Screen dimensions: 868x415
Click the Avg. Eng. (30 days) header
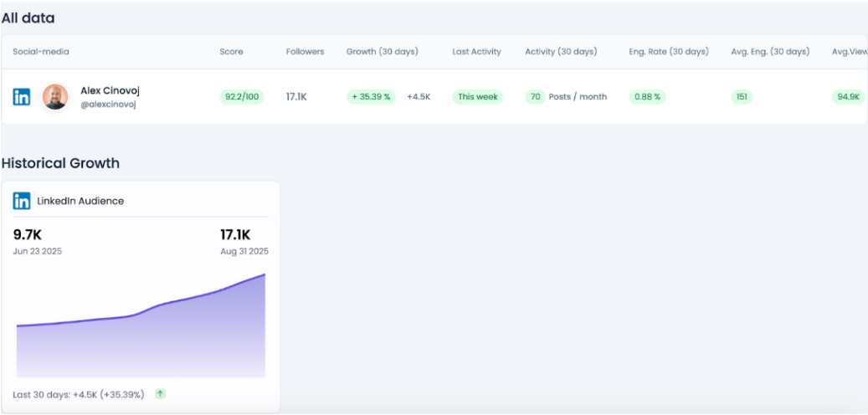tap(770, 52)
